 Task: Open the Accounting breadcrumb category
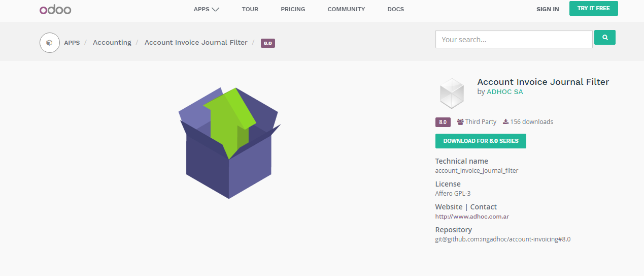point(112,43)
